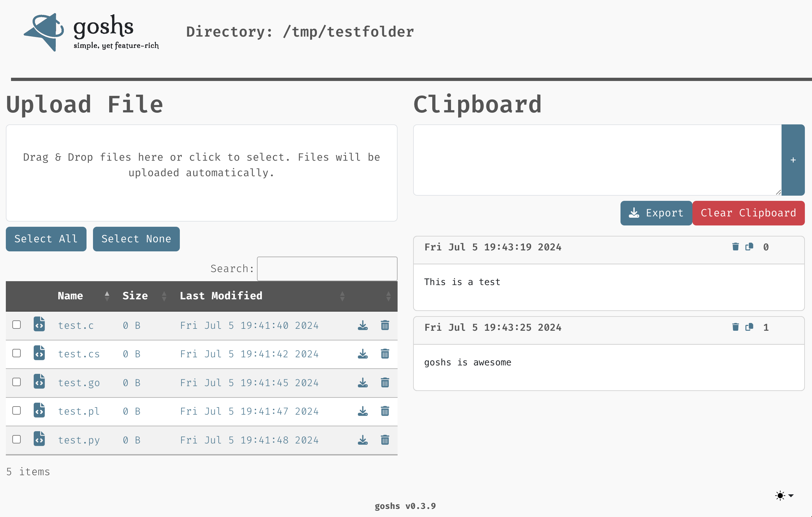812x517 pixels.
Task: Click the Export clipboard icon button
Action: (655, 213)
